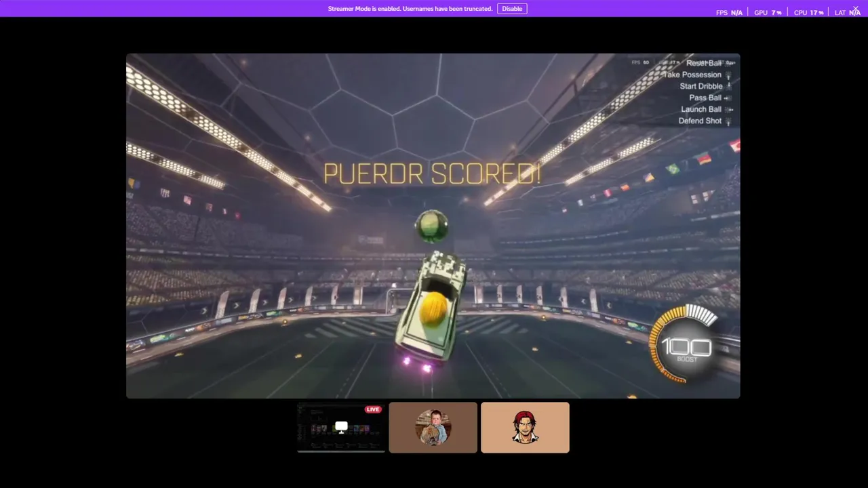Viewport: 868px width, 488px height.
Task: Click the red LIVE badge
Action: 373,409
